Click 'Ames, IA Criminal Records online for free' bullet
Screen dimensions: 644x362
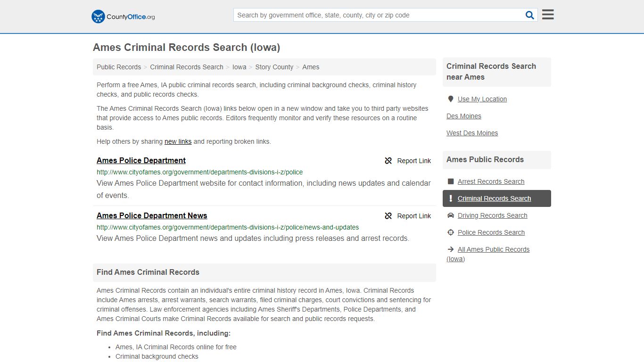tap(176, 347)
